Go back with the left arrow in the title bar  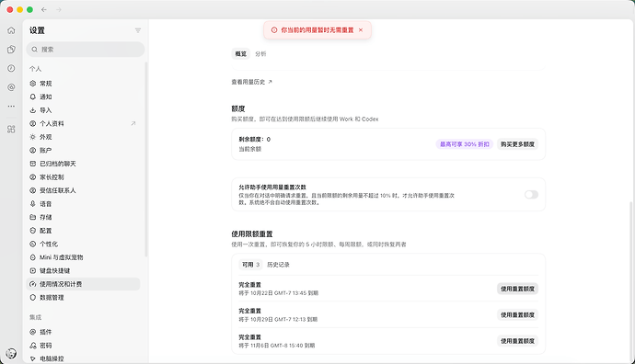click(44, 10)
